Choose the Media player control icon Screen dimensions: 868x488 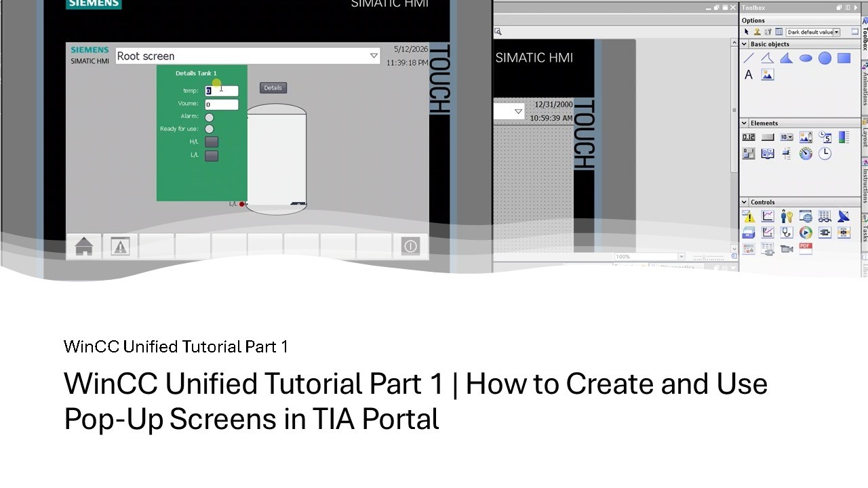pyautogui.click(x=806, y=232)
